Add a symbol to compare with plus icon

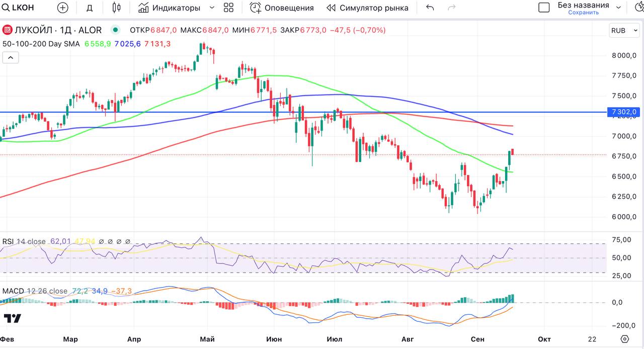[62, 8]
